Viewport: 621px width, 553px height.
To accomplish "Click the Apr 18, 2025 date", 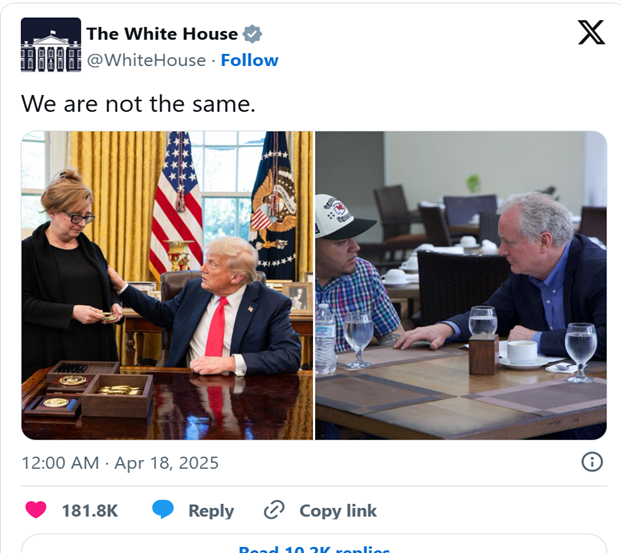I will coord(166,463).
